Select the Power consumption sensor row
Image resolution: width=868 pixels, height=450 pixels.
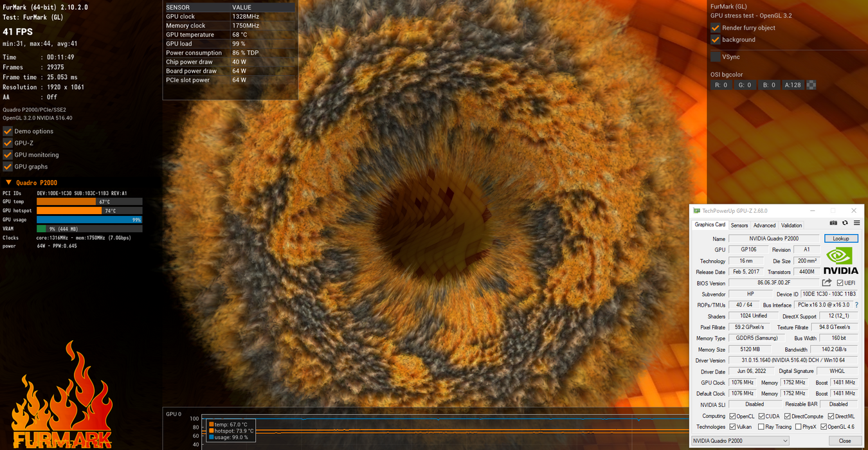pyautogui.click(x=230, y=53)
